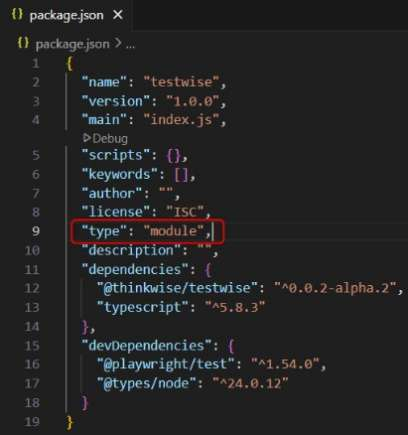Screen dimensions: 408x435
Task: Expand the breadcrumb ellipsis segment
Action: [130, 45]
